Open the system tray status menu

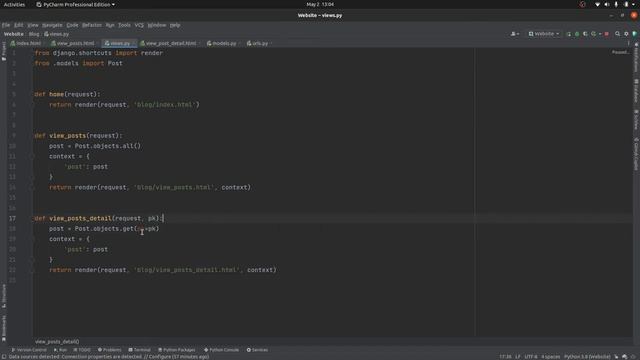(616, 4)
